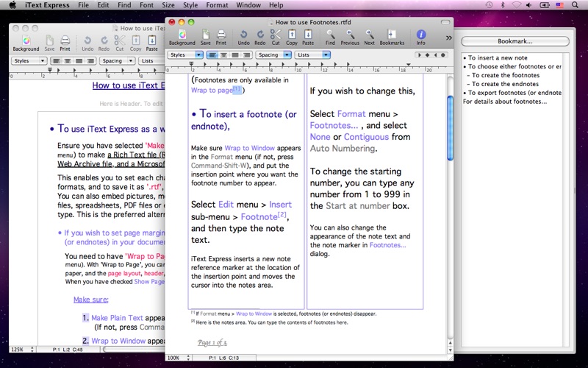The image size is (588, 368).
Task: Open the File menu
Action: pos(83,5)
